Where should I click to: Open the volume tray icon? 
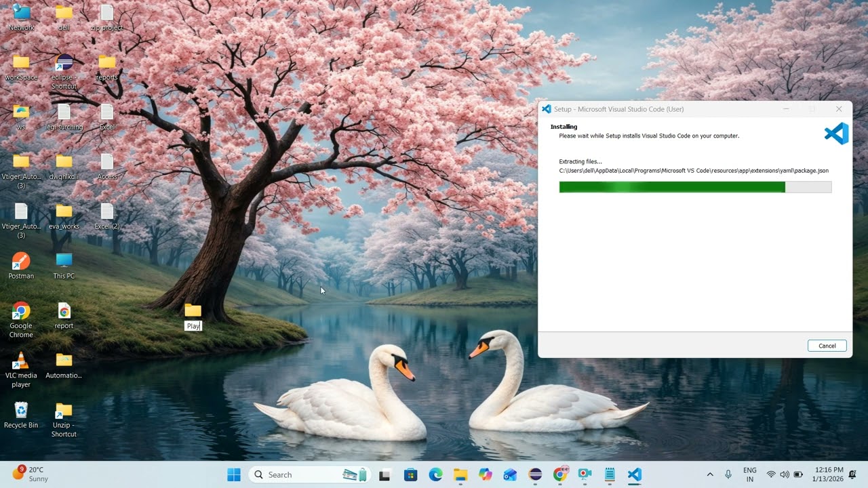coord(785,474)
